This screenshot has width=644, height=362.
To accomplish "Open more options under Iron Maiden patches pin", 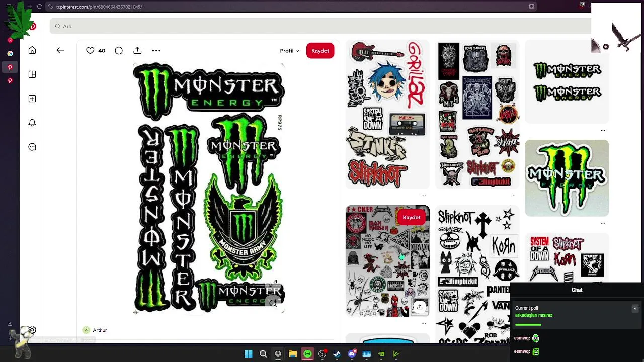I will point(513,196).
